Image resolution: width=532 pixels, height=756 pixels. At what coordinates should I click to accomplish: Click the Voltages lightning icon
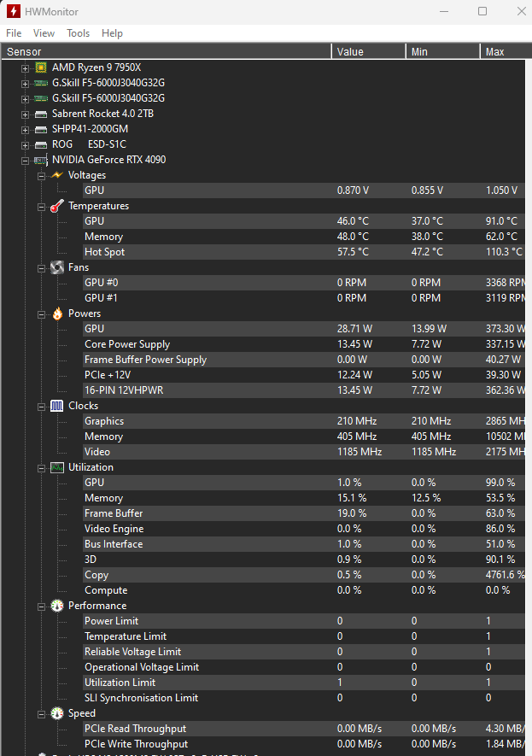point(57,175)
